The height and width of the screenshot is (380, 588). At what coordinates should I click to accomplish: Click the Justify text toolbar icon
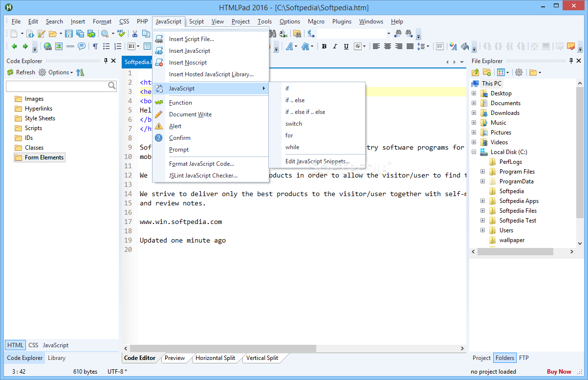410,46
